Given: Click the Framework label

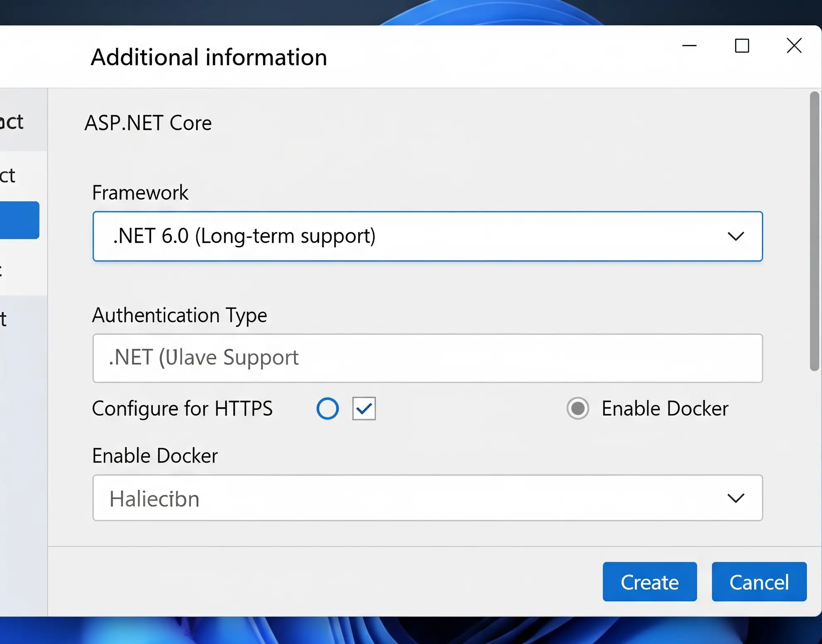Looking at the screenshot, I should [140, 193].
